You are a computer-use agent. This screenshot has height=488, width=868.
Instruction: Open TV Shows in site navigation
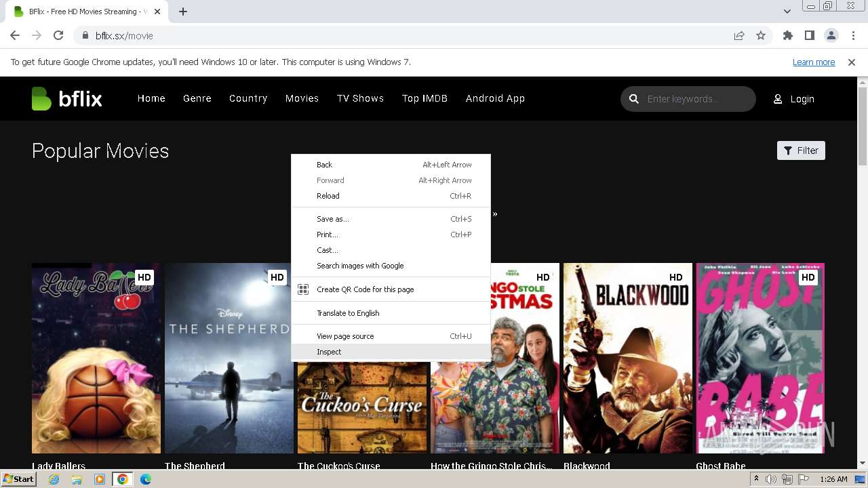tap(360, 99)
